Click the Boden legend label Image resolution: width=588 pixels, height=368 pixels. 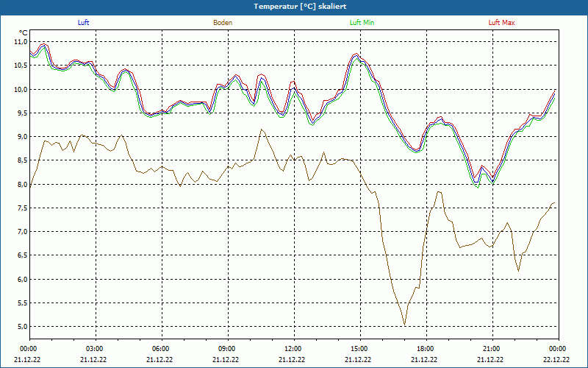(223, 23)
